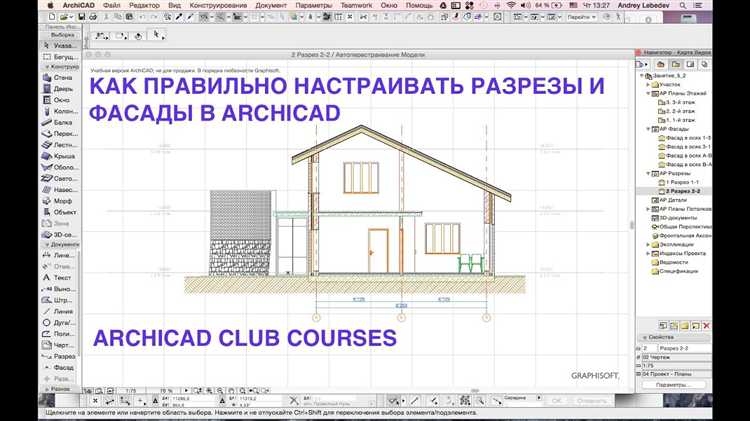This screenshot has height=421, width=750.
Task: Click the Отменить button in control box
Action: [592, 400]
